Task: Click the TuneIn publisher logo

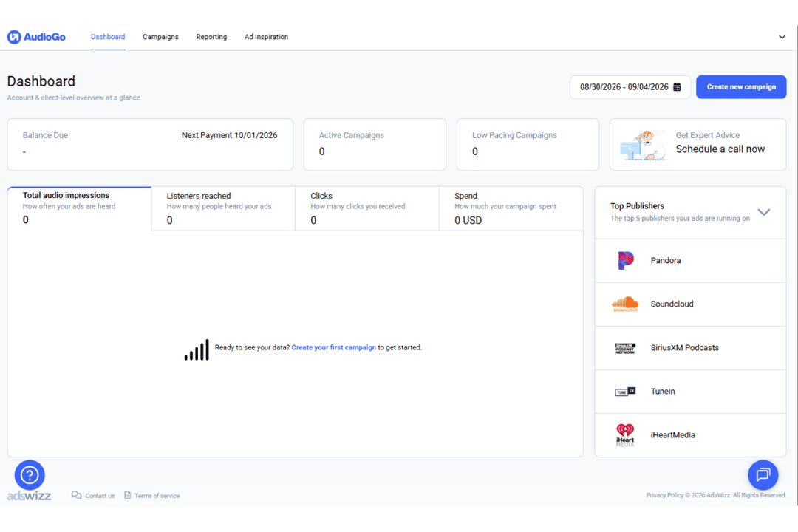Action: pyautogui.click(x=625, y=392)
